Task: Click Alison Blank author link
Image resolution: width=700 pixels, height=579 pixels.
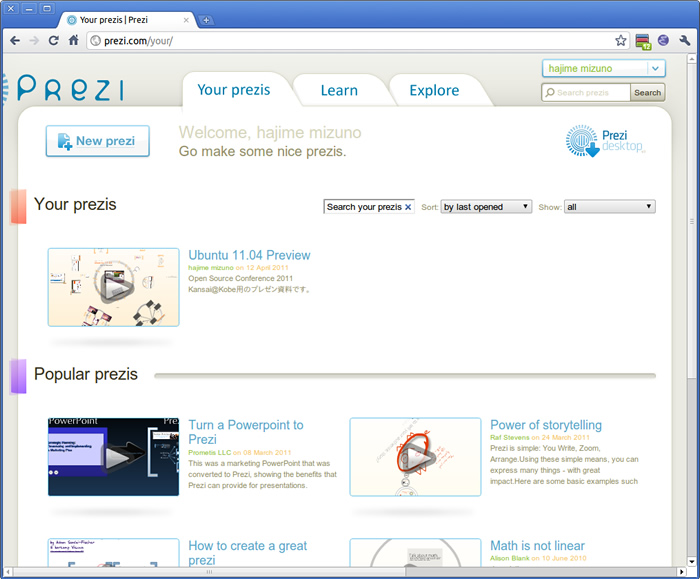Action: click(x=509, y=558)
